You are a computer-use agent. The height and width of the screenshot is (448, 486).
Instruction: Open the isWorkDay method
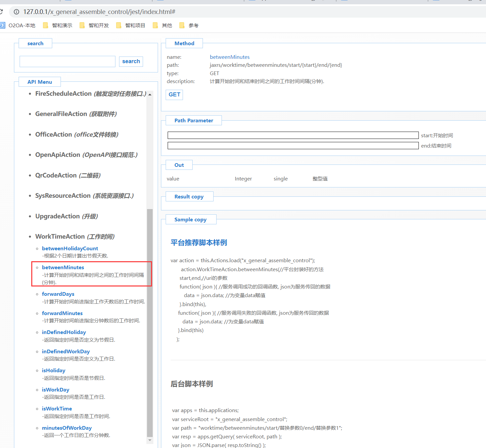pos(56,390)
